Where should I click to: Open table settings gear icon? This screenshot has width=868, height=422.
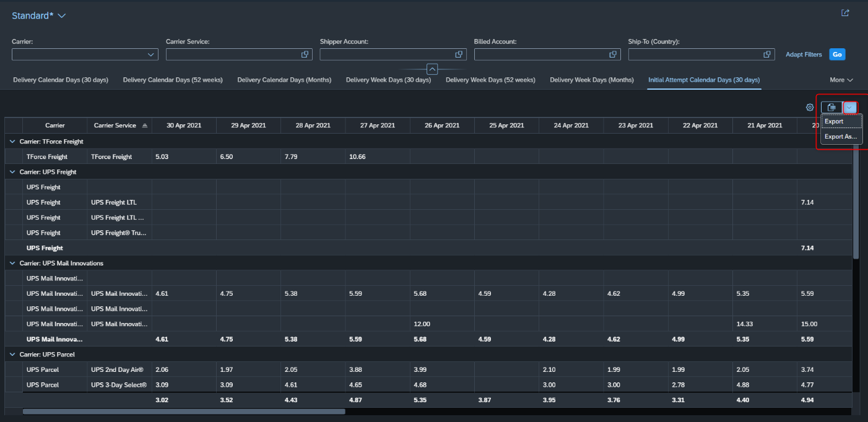[x=810, y=107]
